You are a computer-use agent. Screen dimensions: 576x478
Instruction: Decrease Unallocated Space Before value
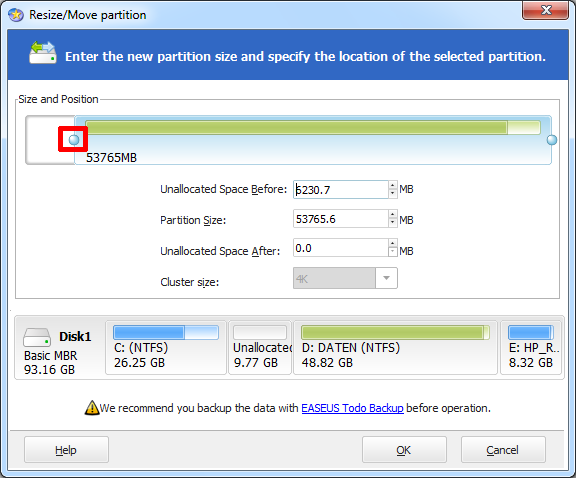[393, 194]
